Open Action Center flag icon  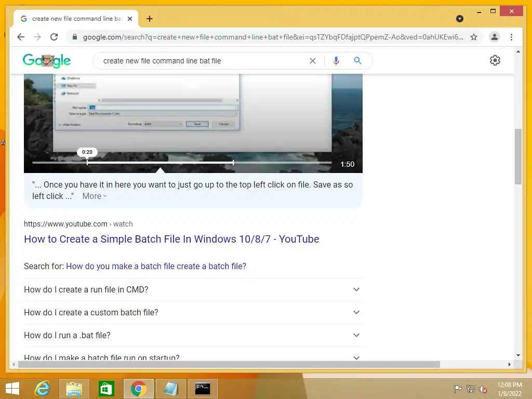(x=458, y=389)
